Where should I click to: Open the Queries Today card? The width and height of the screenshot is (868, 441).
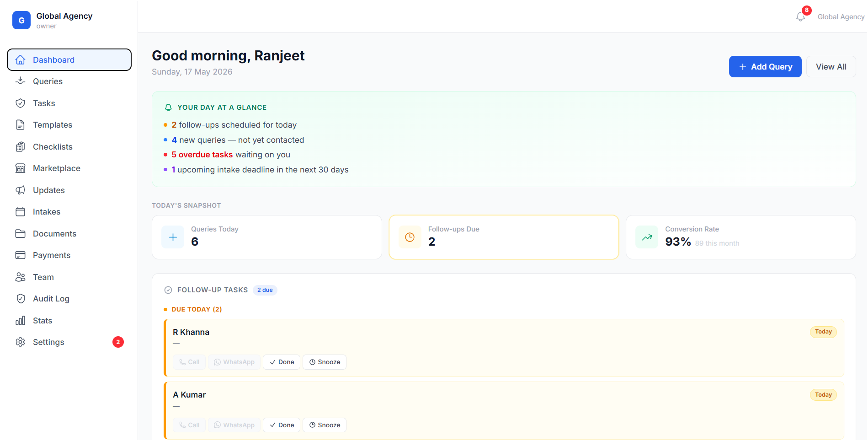pos(267,237)
